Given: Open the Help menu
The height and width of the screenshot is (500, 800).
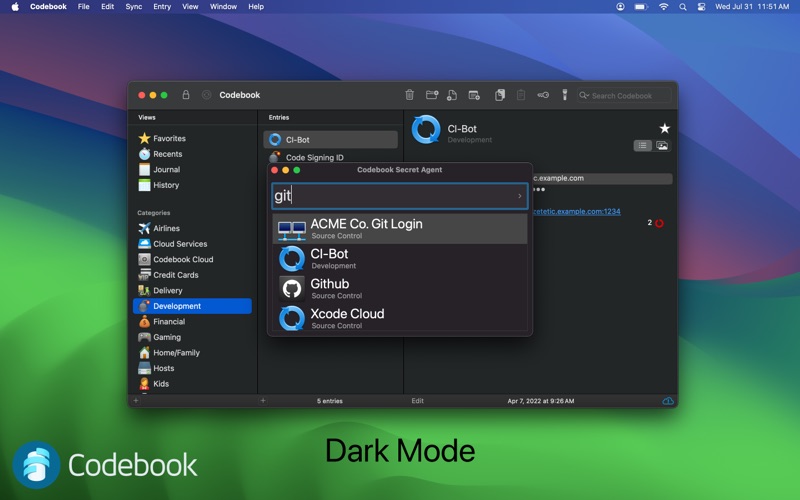Looking at the screenshot, I should click(256, 7).
